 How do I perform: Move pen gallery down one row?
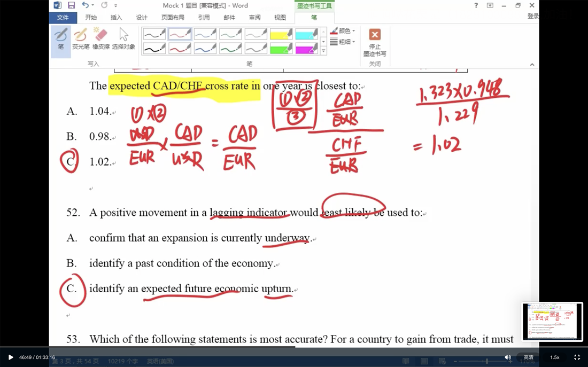[x=323, y=42]
